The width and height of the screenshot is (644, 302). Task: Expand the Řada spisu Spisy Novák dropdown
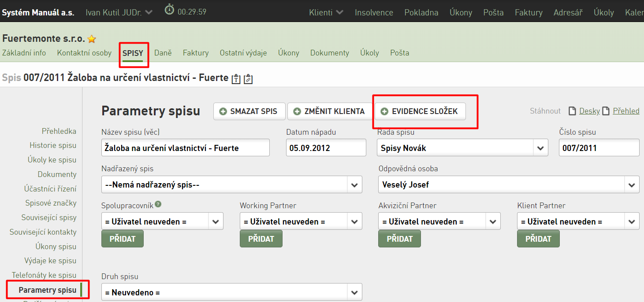541,148
